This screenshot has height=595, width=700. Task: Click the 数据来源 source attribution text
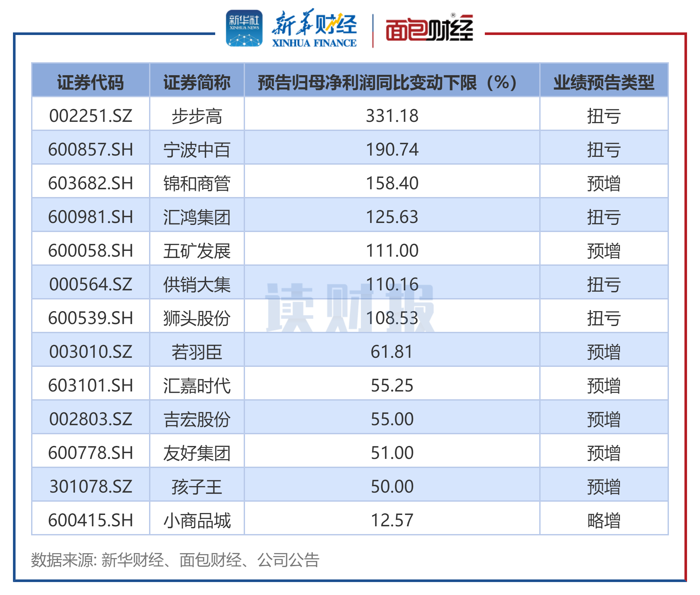pos(175,560)
